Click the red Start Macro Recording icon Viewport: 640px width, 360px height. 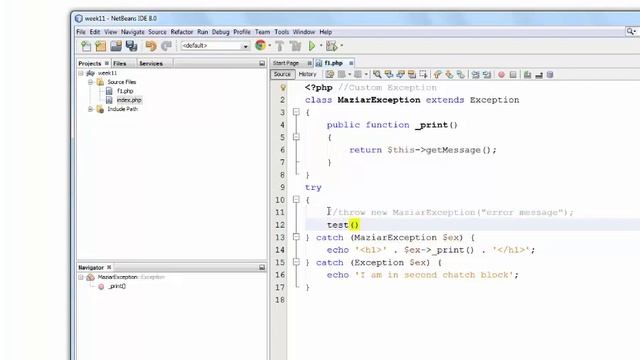[x=501, y=74]
